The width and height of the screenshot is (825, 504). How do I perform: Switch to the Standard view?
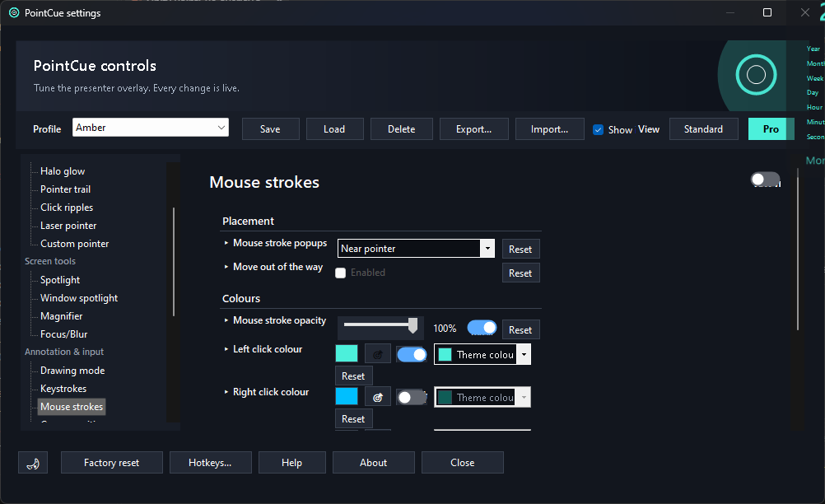pyautogui.click(x=703, y=129)
